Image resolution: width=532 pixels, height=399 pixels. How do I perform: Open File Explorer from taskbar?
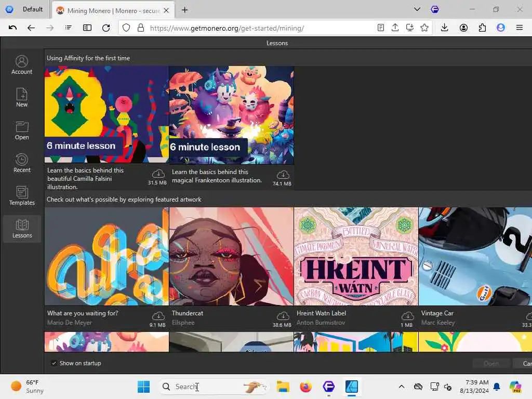[283, 387]
